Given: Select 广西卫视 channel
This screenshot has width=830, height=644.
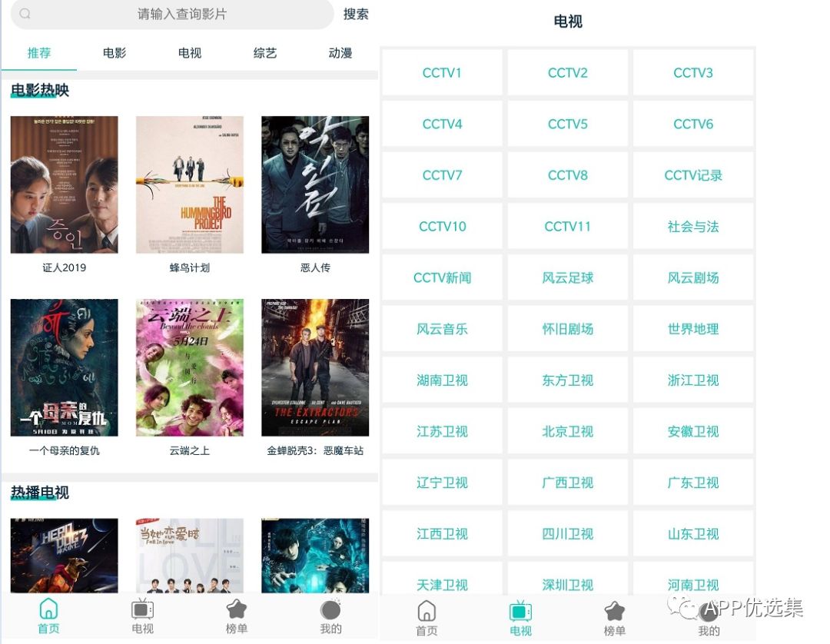Looking at the screenshot, I should pyautogui.click(x=567, y=483).
